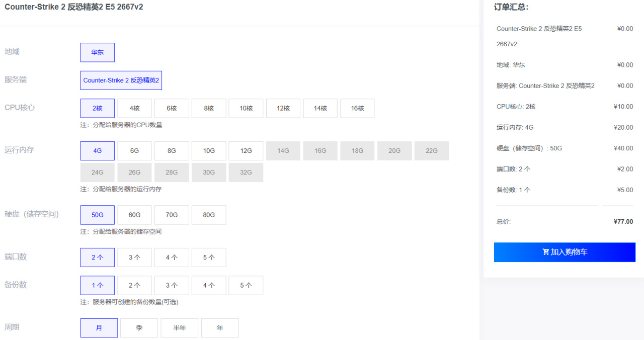Image resolution: width=644 pixels, height=340 pixels.
Task: Set port count to 3 个
Action: 135,258
